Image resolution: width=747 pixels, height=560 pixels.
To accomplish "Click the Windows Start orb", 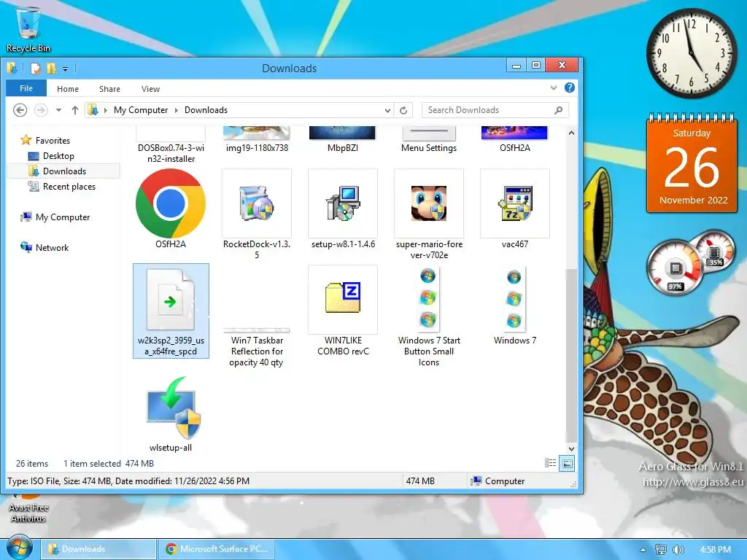I will [19, 548].
